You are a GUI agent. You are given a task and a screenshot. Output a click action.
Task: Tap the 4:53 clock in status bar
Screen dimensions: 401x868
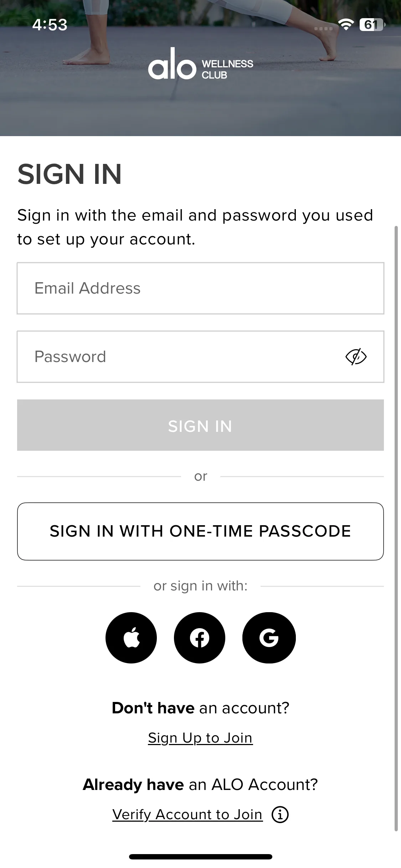click(x=50, y=25)
